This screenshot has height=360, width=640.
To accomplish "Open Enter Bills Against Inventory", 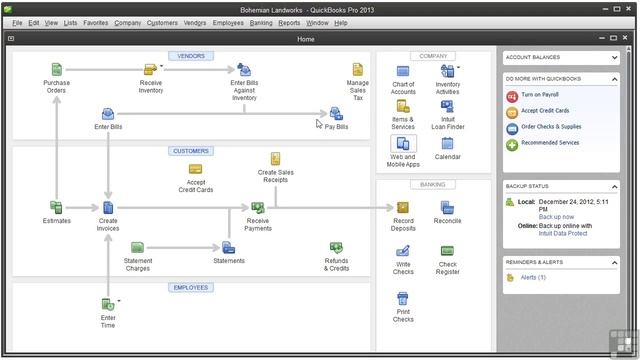I will (x=244, y=70).
